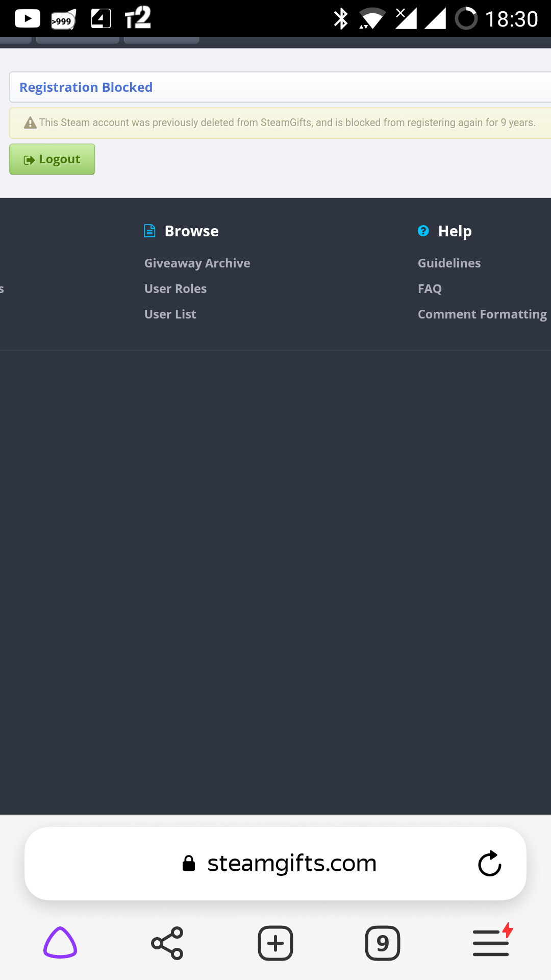The width and height of the screenshot is (551, 980).
Task: Tap the number 4 notification icon
Action: [101, 18]
